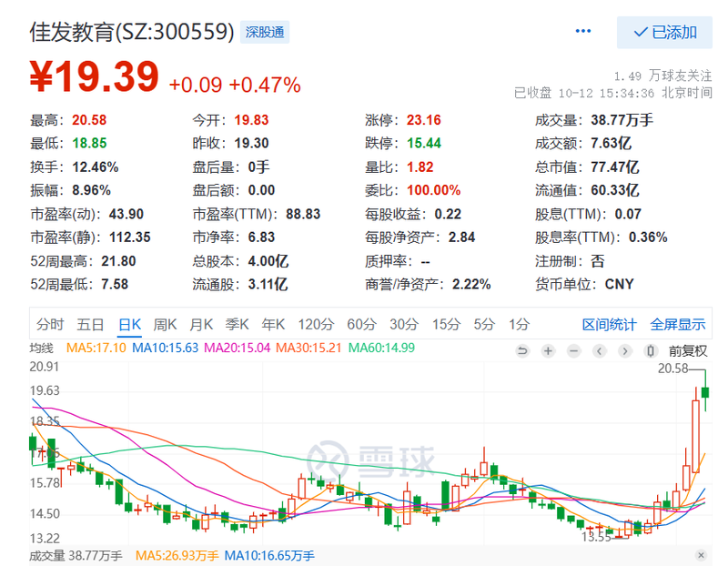Image resolution: width=728 pixels, height=566 pixels.
Task: Click the 量比 value 1.82
Action: click(x=420, y=167)
